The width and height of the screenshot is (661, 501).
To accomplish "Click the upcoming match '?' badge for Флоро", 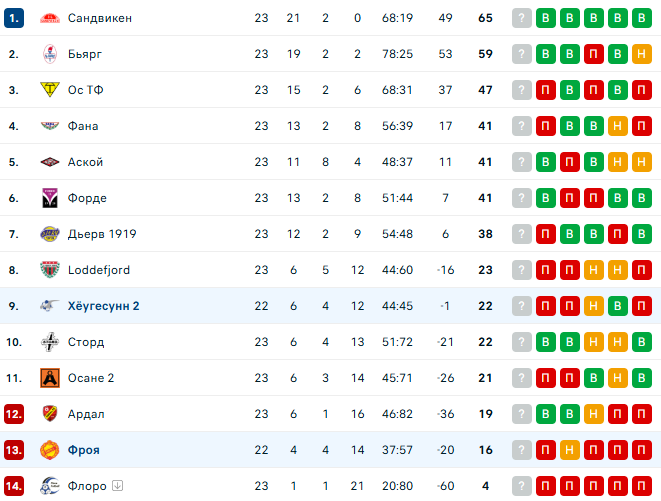I will click(x=521, y=486).
